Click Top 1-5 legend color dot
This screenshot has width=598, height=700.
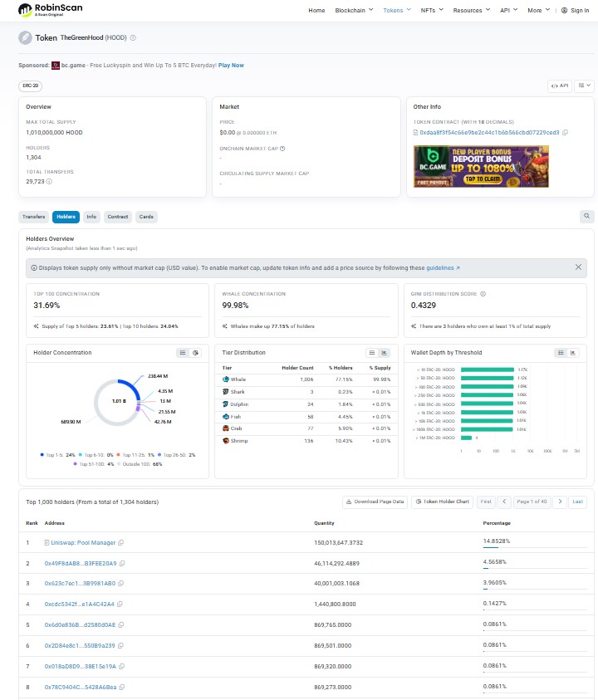(x=42, y=455)
